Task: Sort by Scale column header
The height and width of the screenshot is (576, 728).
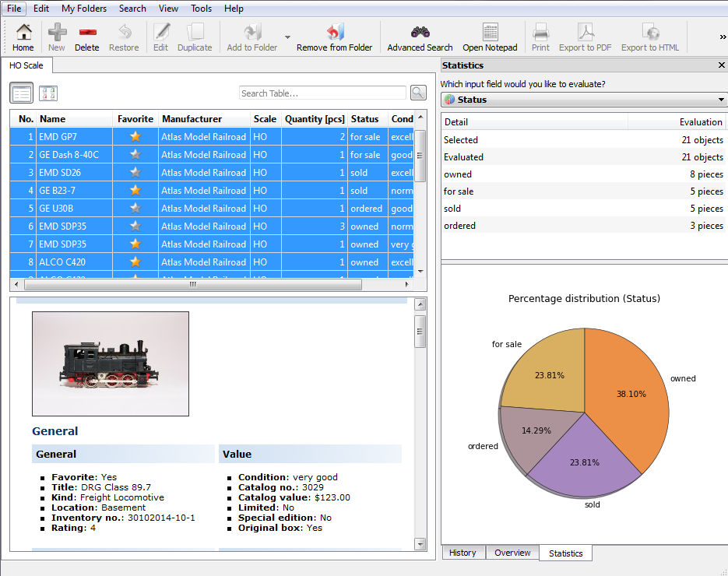Action: pos(265,119)
